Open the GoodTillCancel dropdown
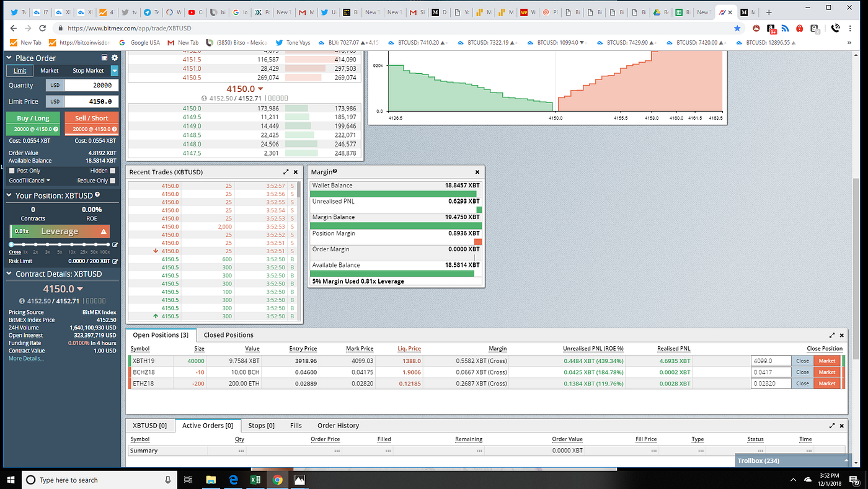The image size is (868, 489). pyautogui.click(x=30, y=181)
